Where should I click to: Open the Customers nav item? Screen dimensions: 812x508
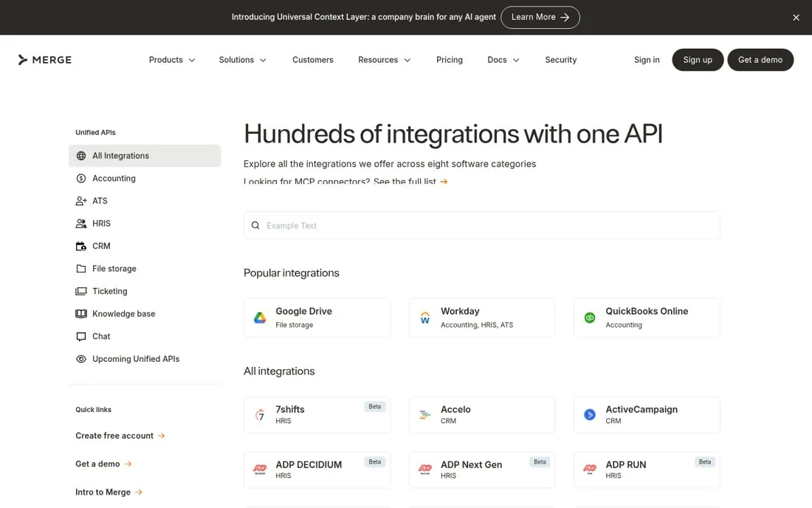[313, 60]
